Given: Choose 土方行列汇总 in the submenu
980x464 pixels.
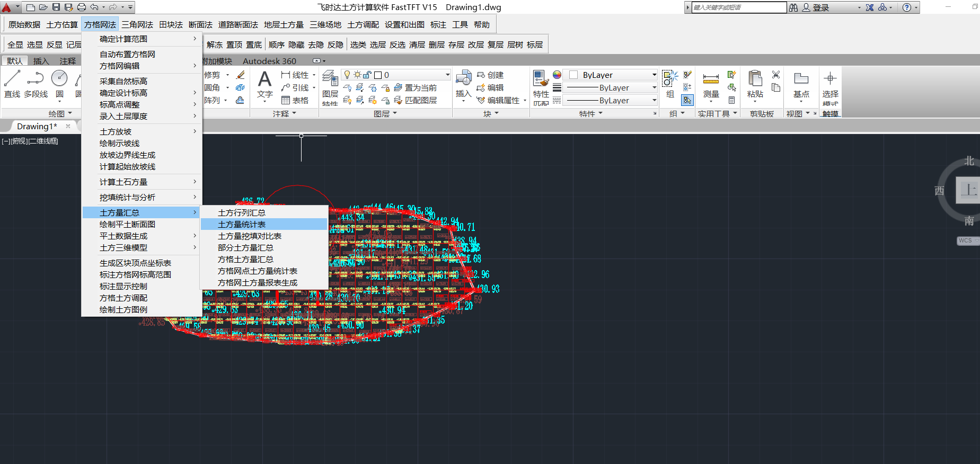Looking at the screenshot, I should coord(263,212).
